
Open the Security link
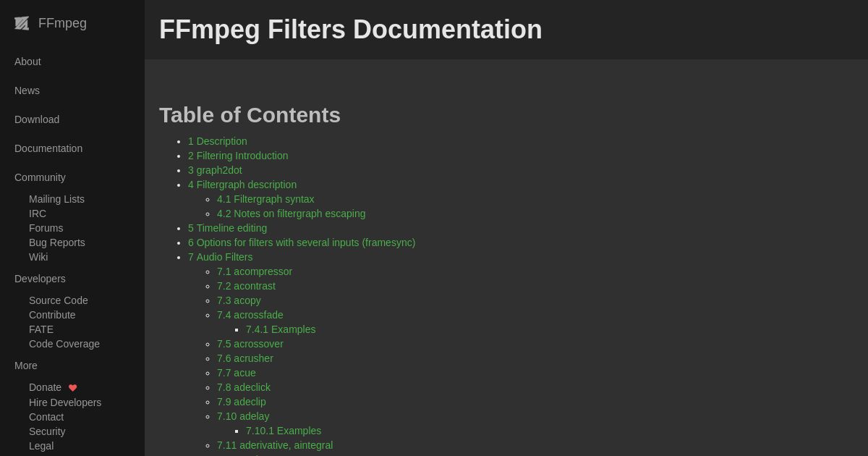(x=47, y=431)
